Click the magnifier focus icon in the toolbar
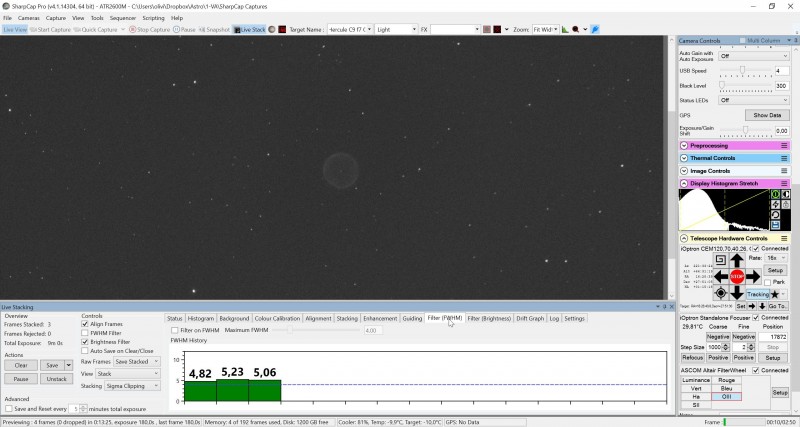The width and height of the screenshot is (800, 427). [x=576, y=30]
